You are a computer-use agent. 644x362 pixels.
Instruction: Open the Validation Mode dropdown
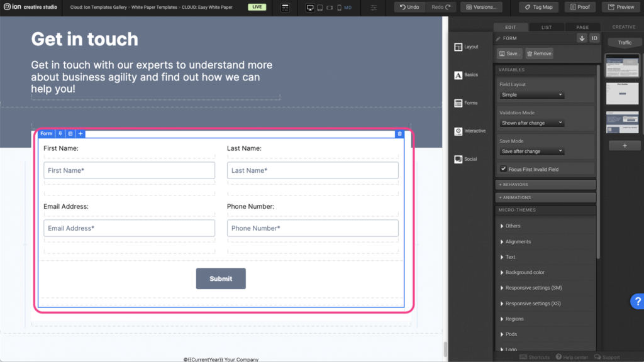[531, 123]
